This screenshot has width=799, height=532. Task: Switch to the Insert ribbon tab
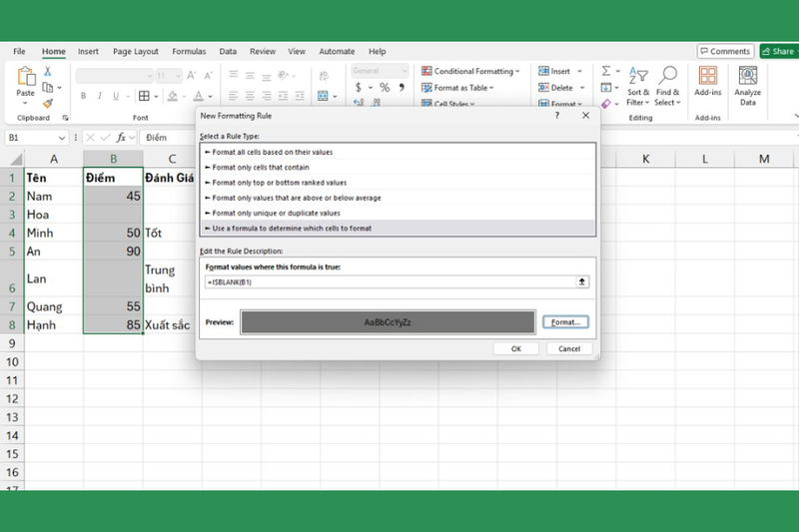click(x=88, y=52)
